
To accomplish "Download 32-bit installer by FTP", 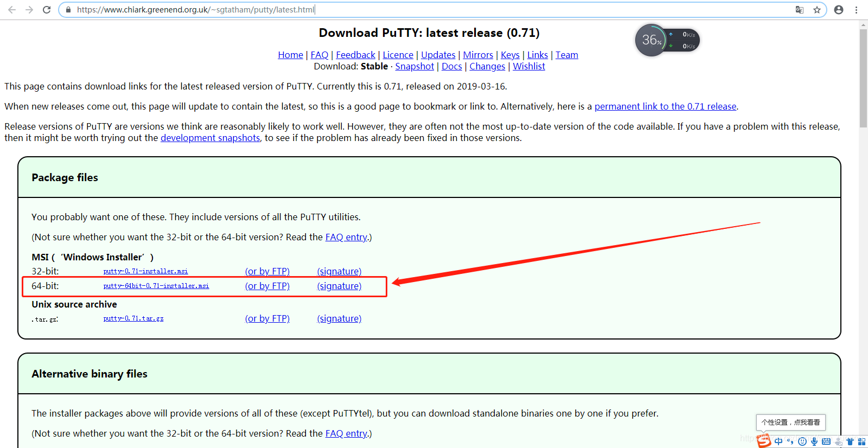I will tap(267, 271).
